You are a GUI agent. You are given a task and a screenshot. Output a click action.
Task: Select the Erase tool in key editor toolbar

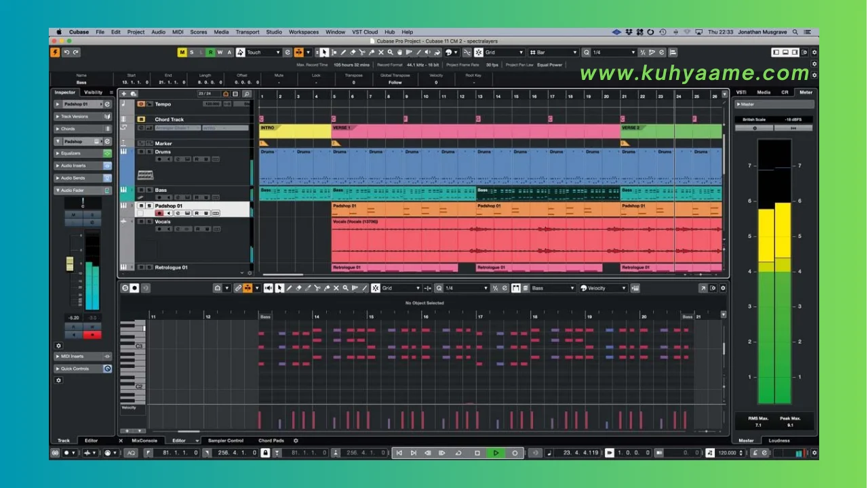point(298,288)
